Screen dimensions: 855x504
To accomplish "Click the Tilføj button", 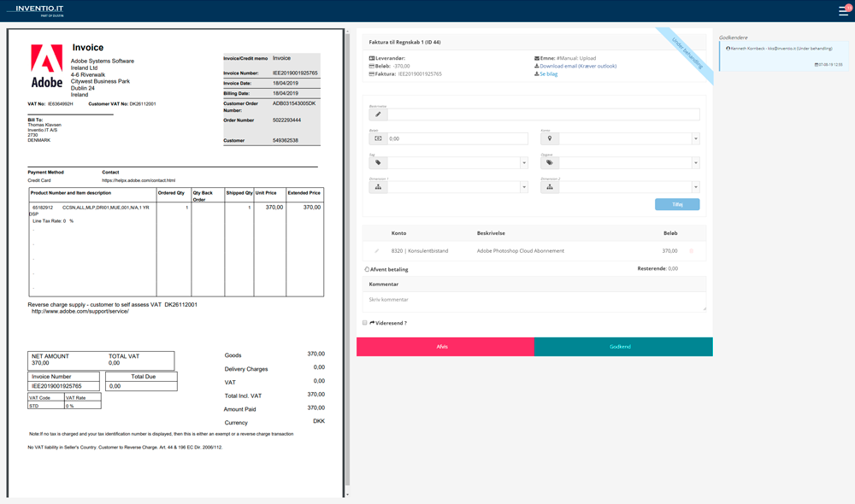I will [677, 204].
